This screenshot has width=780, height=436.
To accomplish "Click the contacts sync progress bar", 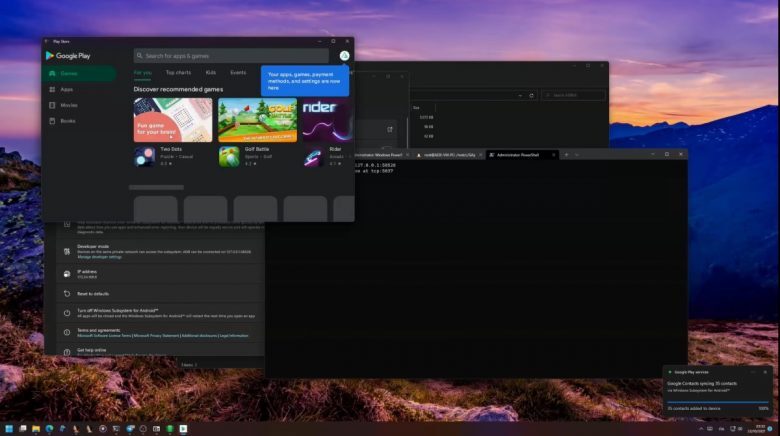I will coord(718,402).
